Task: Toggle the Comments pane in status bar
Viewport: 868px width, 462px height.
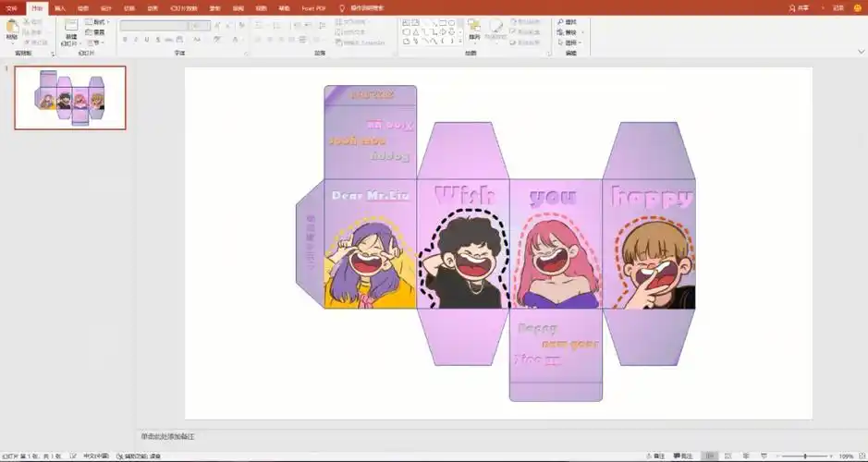Action: 682,456
